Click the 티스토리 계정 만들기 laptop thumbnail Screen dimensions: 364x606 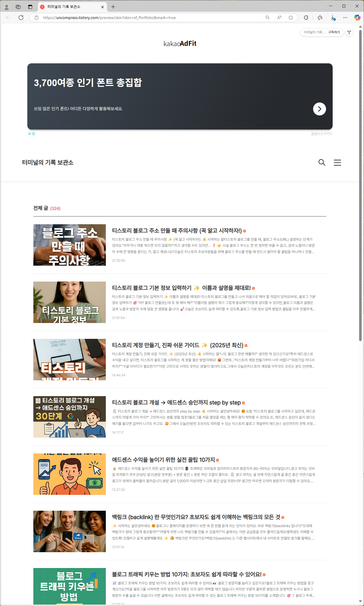(70, 360)
